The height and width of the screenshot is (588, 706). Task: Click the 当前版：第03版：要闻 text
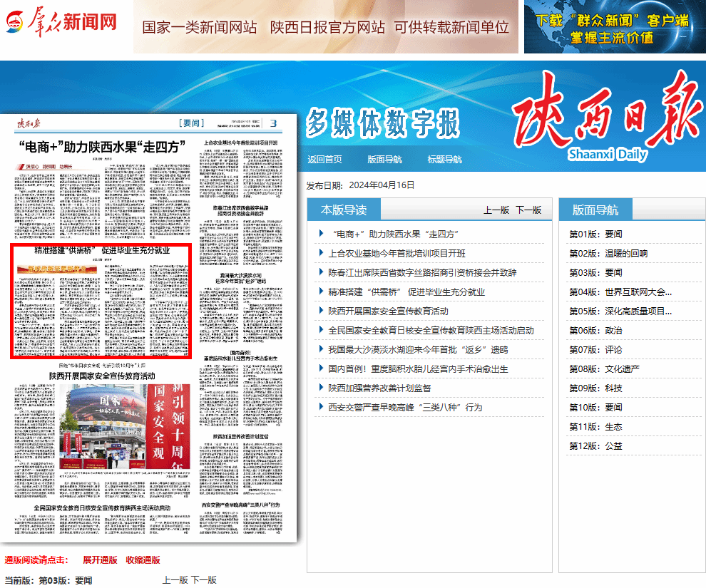(48, 580)
